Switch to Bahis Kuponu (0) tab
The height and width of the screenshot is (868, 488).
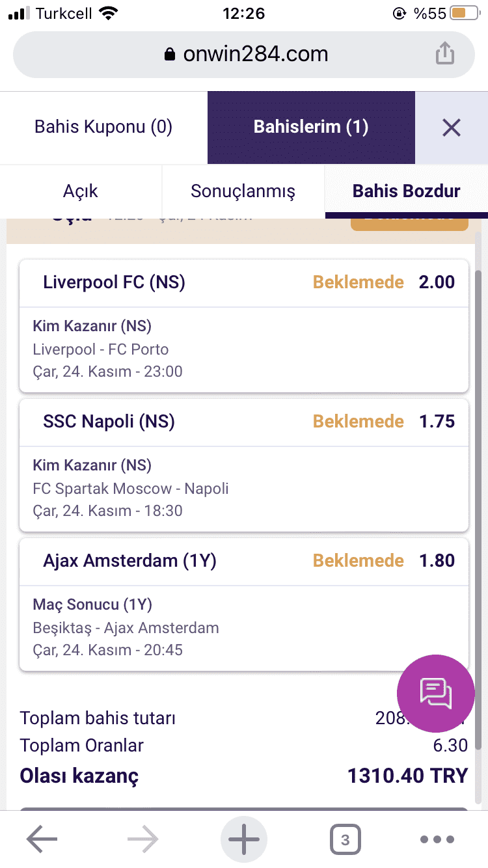click(x=103, y=127)
